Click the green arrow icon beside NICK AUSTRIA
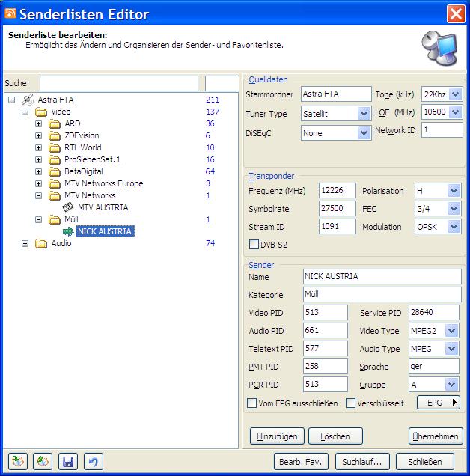470x476 pixels. click(x=69, y=231)
